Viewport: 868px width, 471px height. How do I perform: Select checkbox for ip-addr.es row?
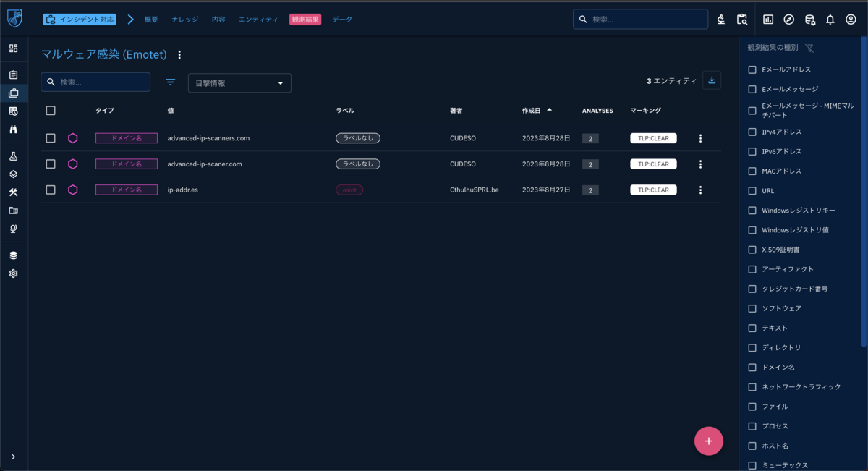click(x=51, y=190)
